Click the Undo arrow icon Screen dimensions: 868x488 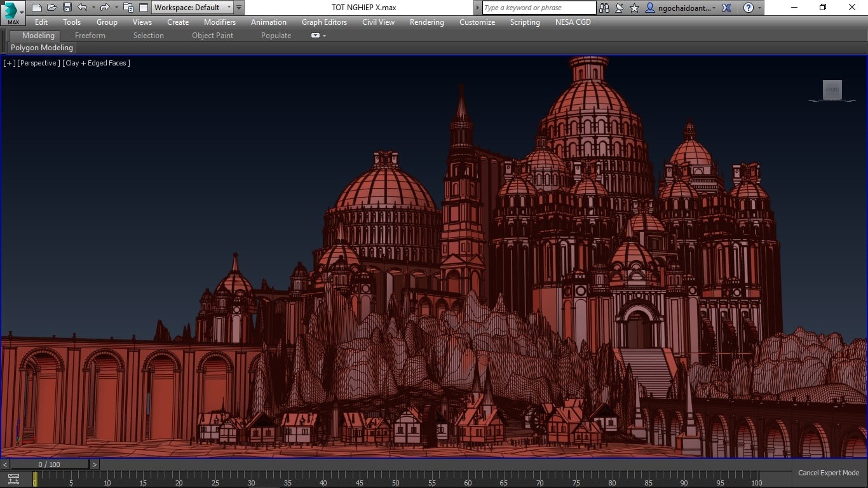pyautogui.click(x=83, y=8)
